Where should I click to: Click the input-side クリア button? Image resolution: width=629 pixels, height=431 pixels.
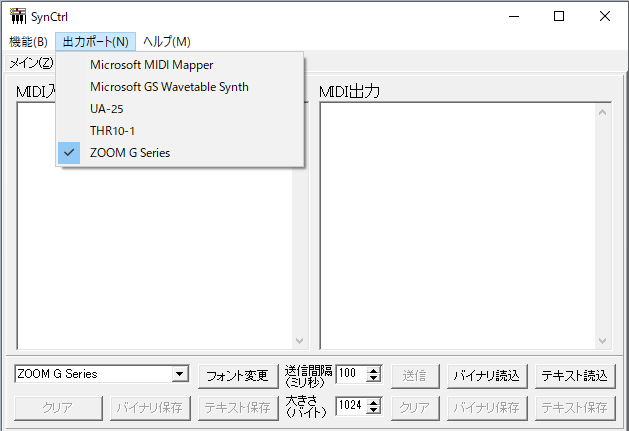click(58, 408)
